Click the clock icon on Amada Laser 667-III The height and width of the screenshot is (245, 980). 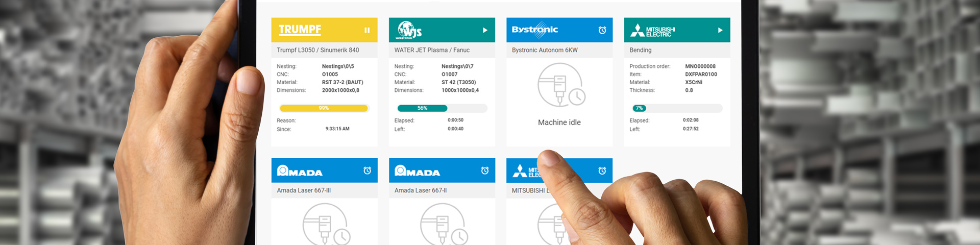point(367,170)
